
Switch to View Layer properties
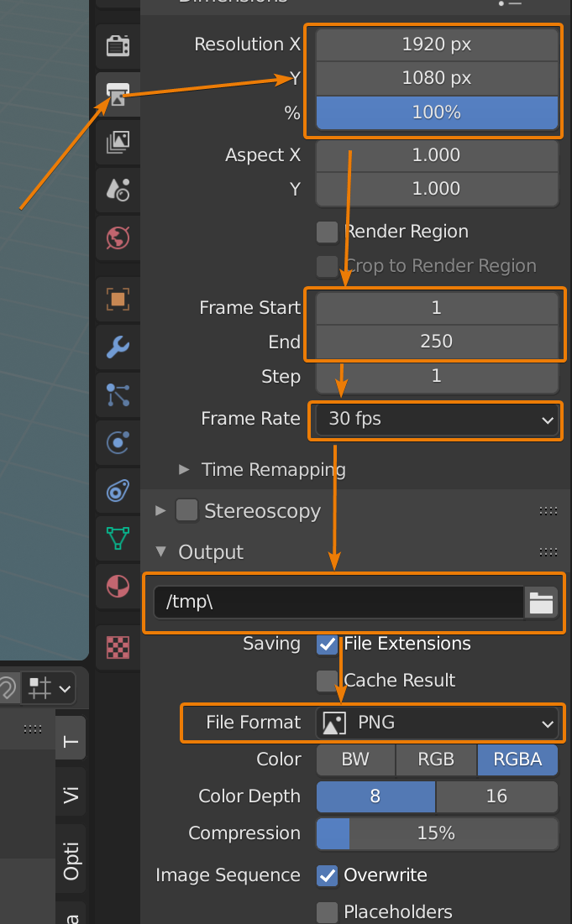tap(118, 142)
